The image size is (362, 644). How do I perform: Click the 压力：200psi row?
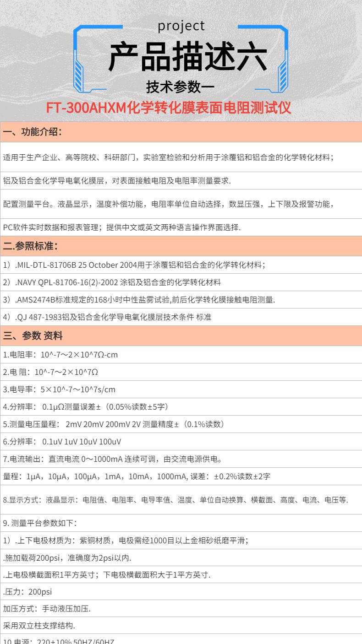(x=181, y=591)
